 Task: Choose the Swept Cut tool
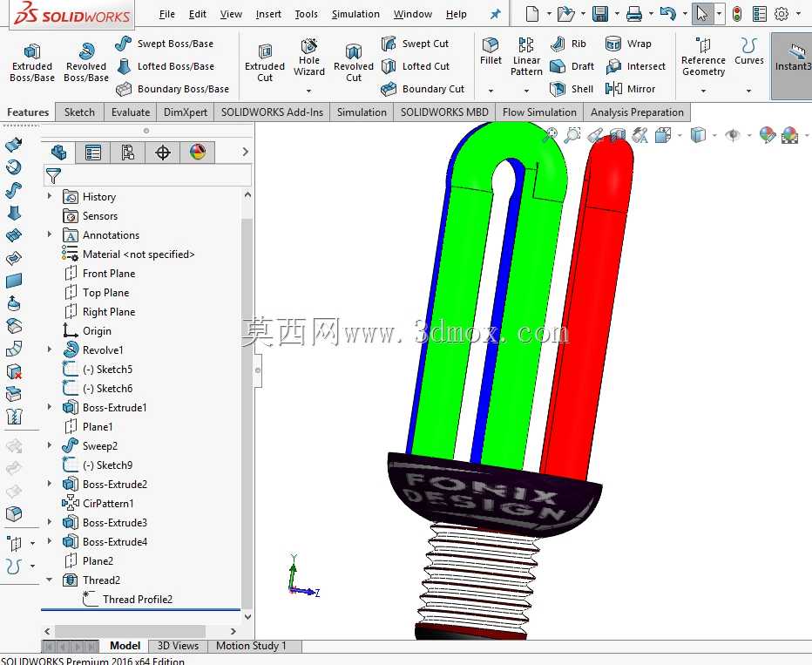pyautogui.click(x=416, y=44)
